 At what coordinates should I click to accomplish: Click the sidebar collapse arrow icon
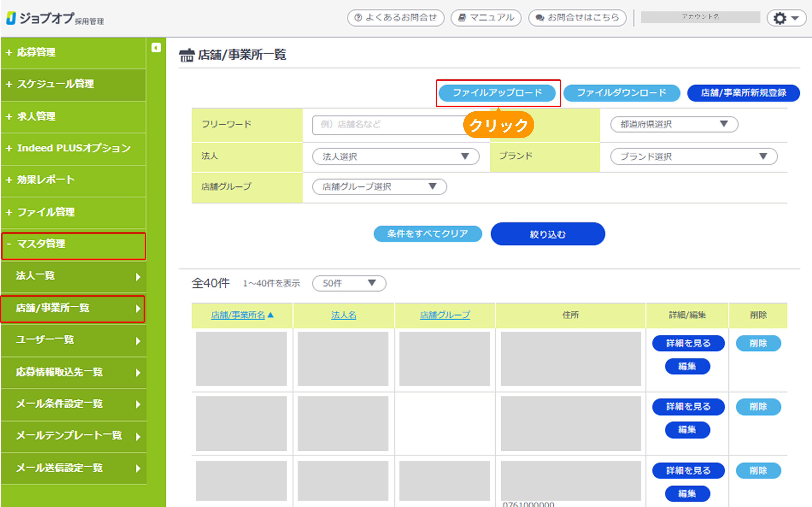click(156, 48)
